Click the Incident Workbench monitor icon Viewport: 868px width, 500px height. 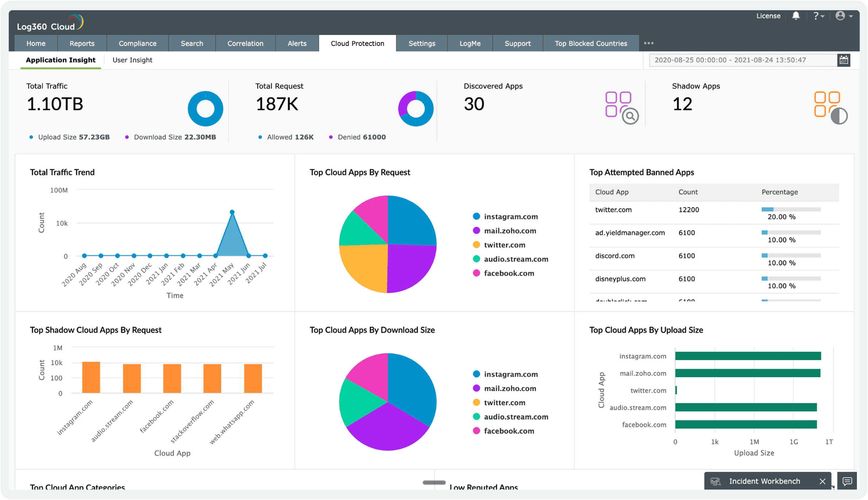pyautogui.click(x=716, y=481)
